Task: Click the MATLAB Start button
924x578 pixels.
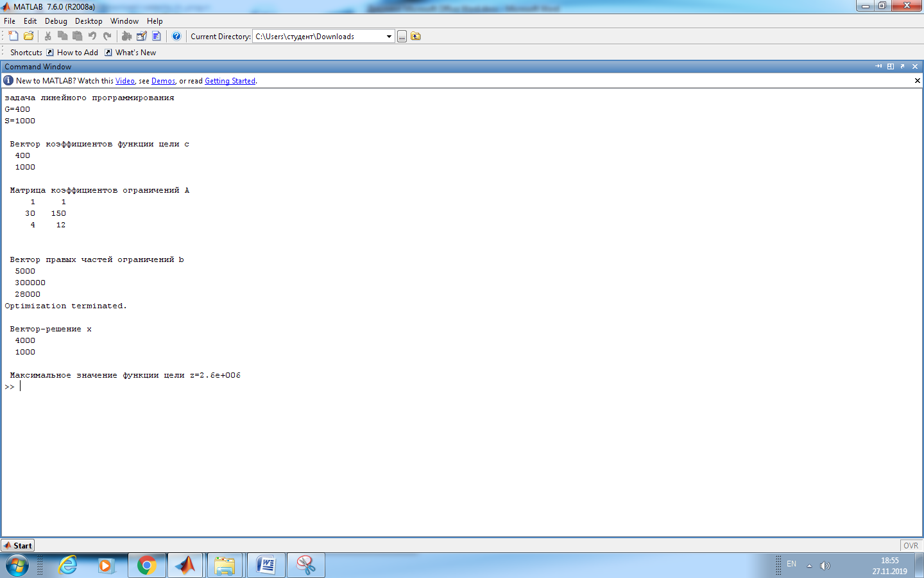Action: [x=18, y=545]
